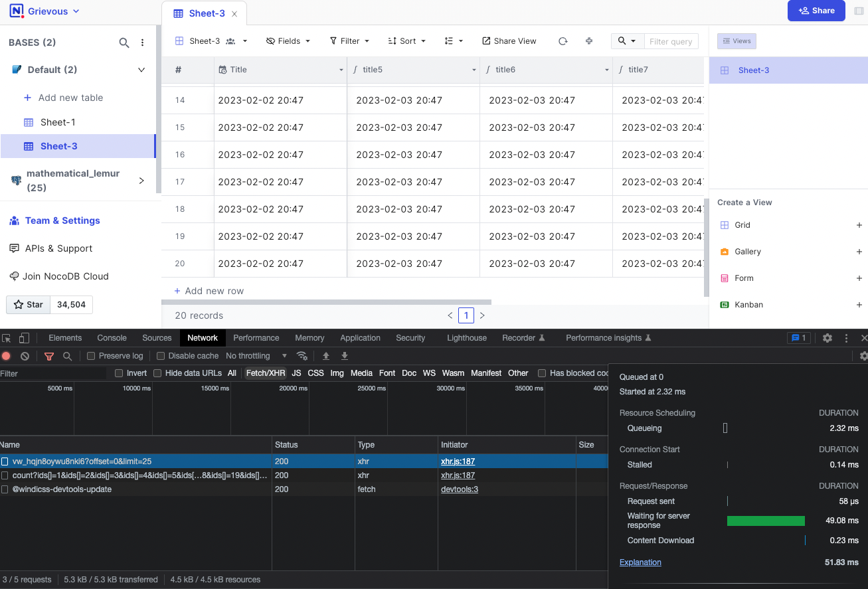The image size is (868, 589).
Task: Open the Sort dropdown
Action: pos(407,41)
